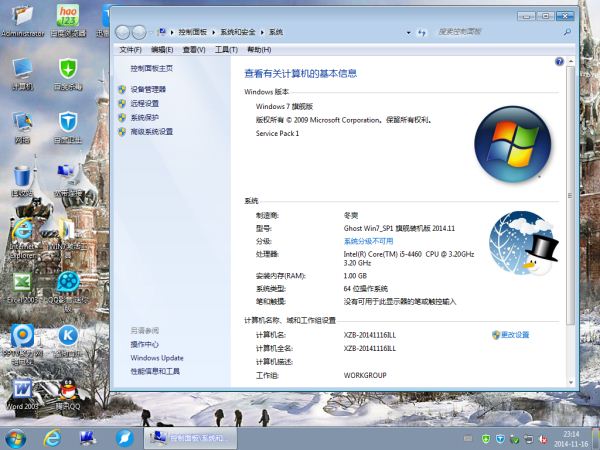This screenshot has height=450, width=600.
Task: Click the control panel taskbar window button
Action: [190, 438]
